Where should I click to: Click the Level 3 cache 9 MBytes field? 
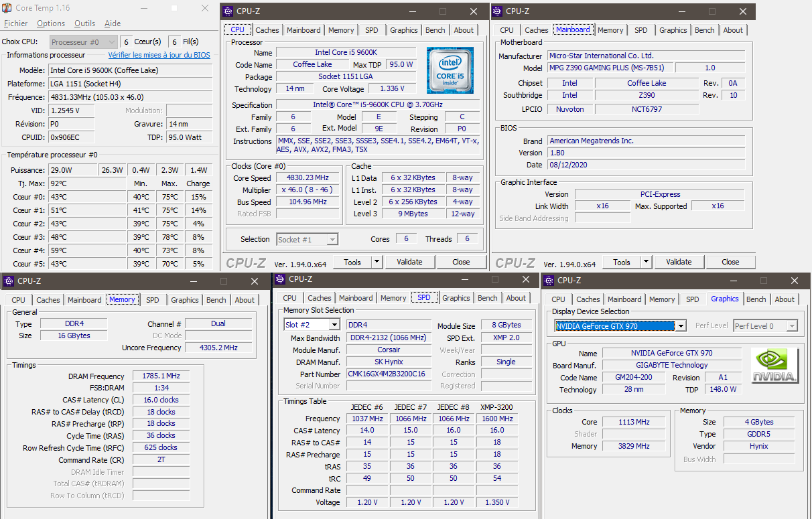coord(413,214)
